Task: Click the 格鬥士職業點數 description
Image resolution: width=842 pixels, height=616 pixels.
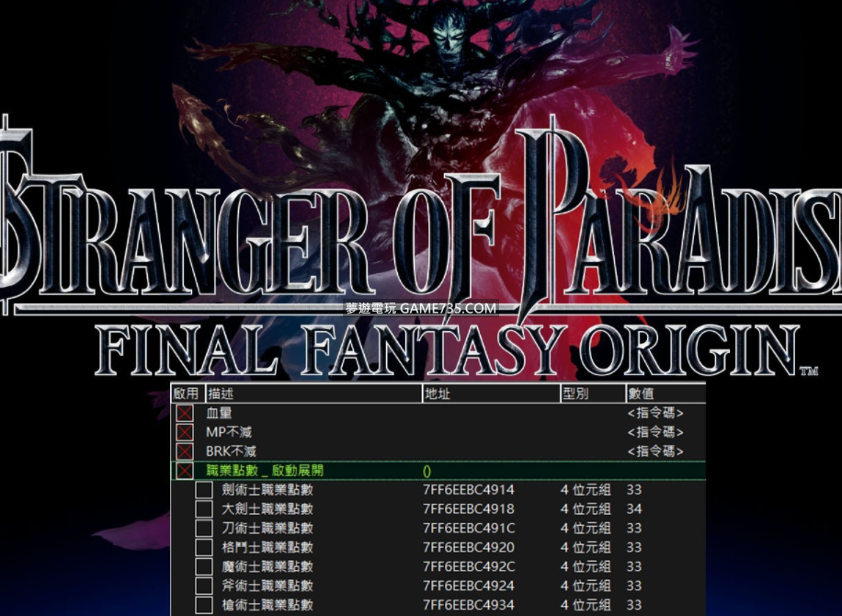Action: [267, 547]
